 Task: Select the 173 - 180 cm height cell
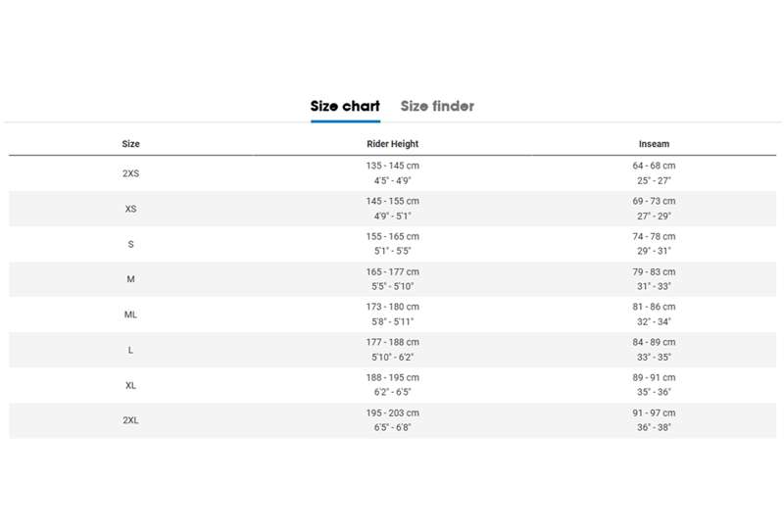392,307
